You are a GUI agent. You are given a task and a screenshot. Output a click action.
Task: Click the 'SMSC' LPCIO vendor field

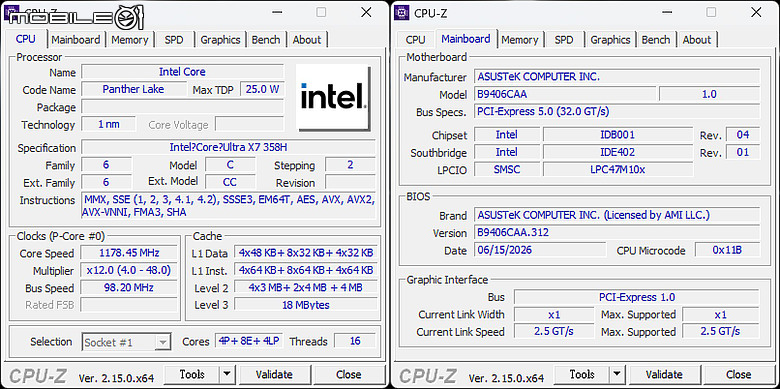pyautogui.click(x=507, y=170)
